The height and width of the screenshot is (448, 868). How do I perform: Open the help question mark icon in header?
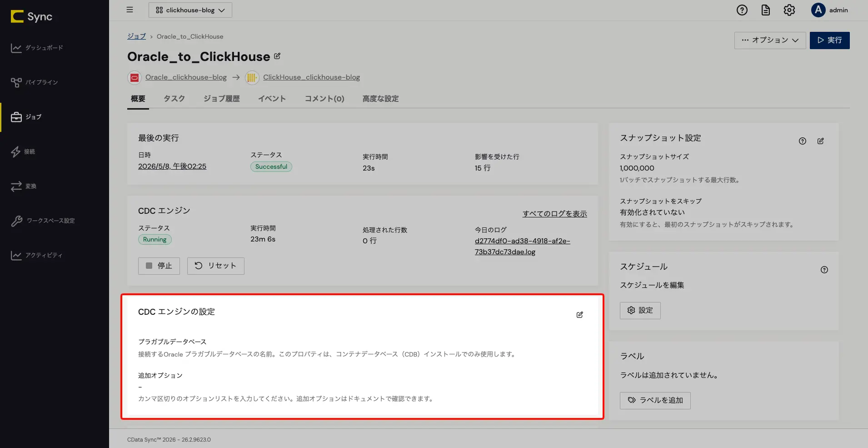pyautogui.click(x=742, y=10)
